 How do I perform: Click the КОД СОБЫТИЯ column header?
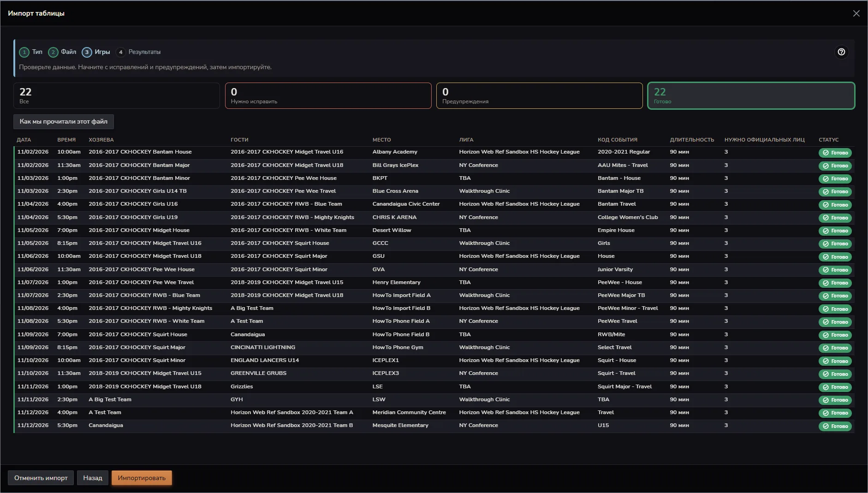point(618,140)
